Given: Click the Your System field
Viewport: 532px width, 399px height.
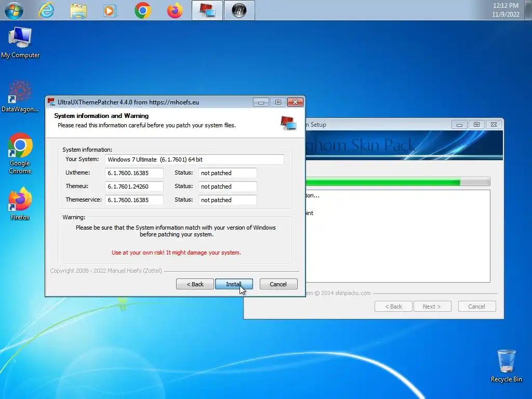Looking at the screenshot, I should click(194, 159).
